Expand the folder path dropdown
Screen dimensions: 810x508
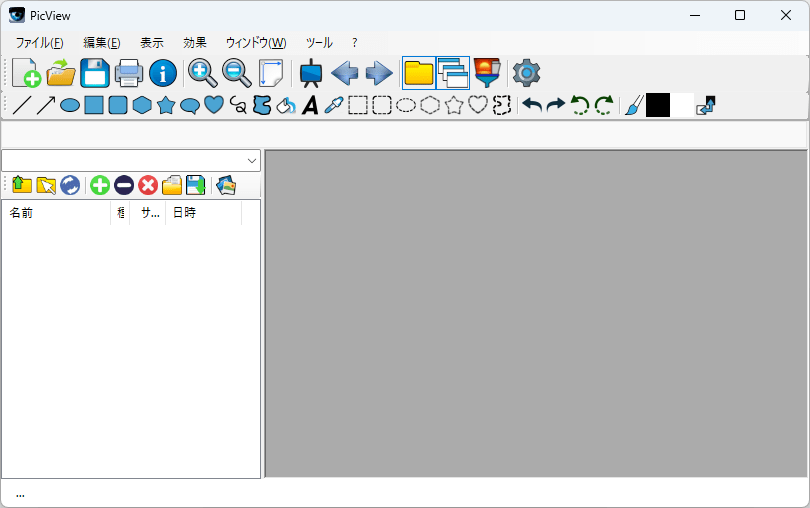[251, 161]
